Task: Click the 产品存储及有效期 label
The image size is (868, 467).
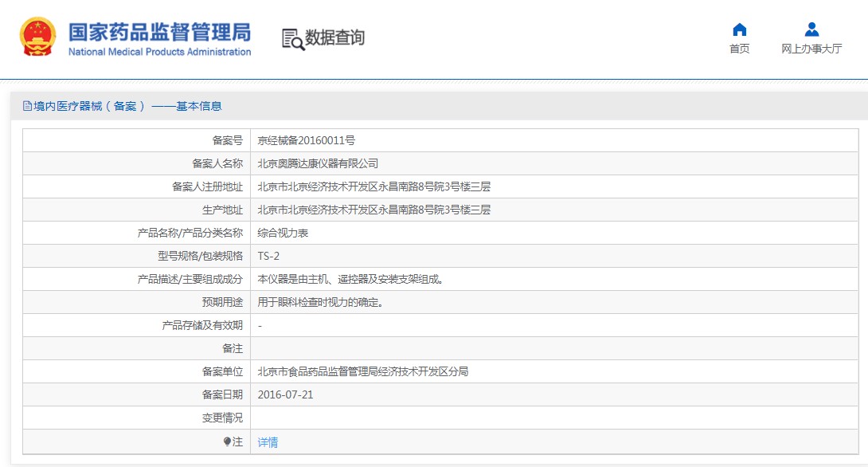Action: pos(202,326)
